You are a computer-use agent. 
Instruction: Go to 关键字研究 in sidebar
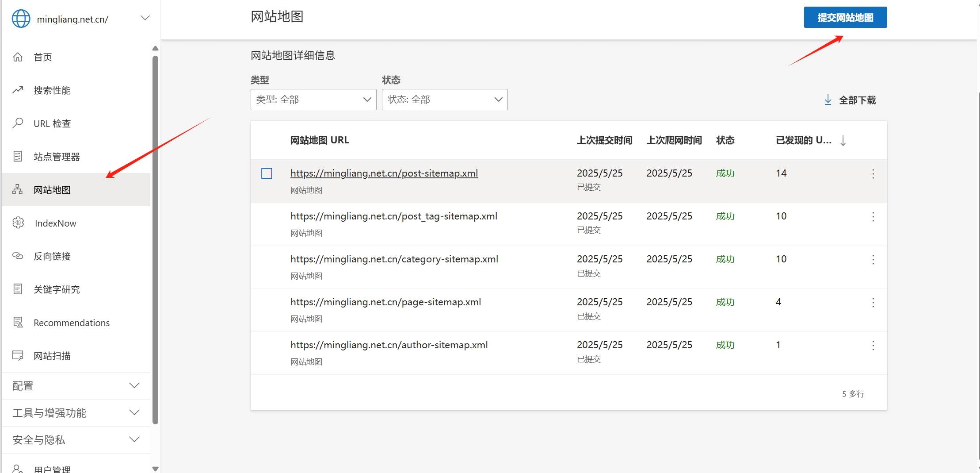tap(57, 289)
